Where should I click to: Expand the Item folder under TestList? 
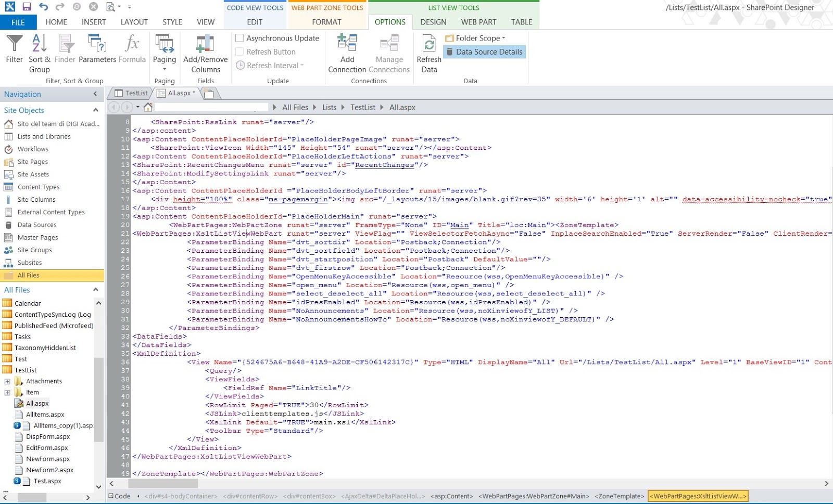[x=8, y=392]
